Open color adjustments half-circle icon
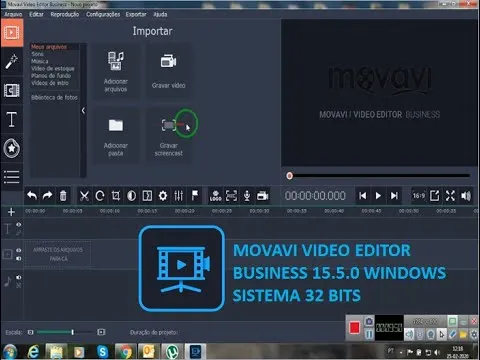Screen dimensions: 480x360 131,196
